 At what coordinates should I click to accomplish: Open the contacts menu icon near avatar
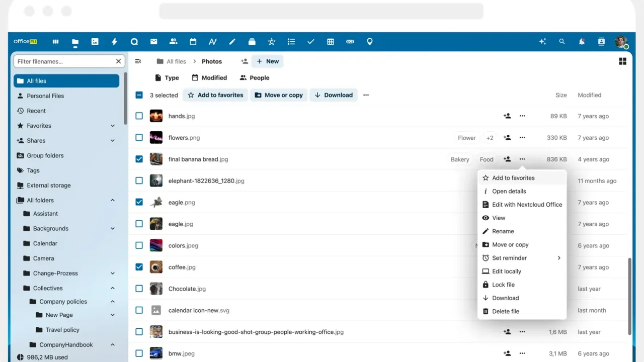click(x=601, y=42)
